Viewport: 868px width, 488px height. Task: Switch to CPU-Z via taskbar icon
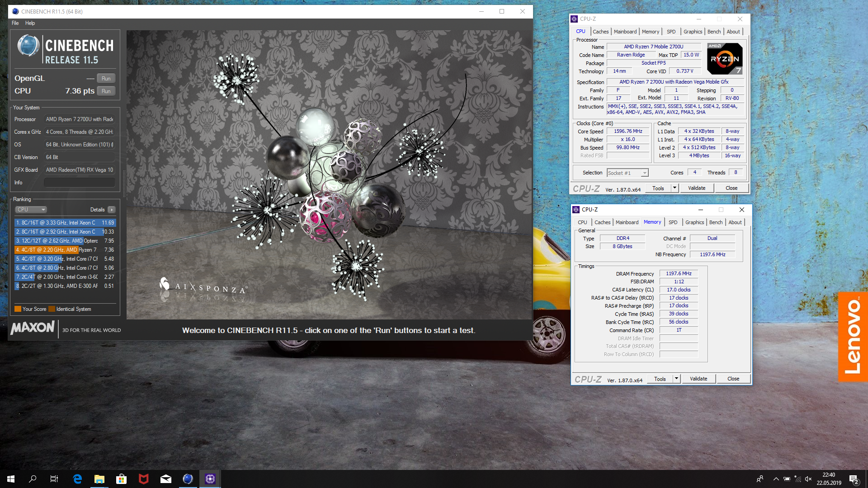coord(210,479)
